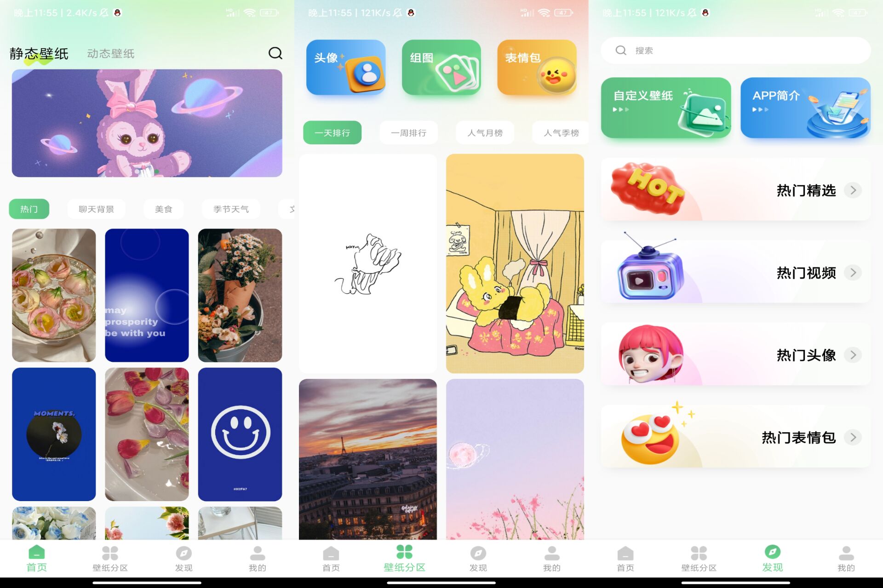The width and height of the screenshot is (883, 588).
Task: Click the search icon on homepage
Action: coord(276,53)
